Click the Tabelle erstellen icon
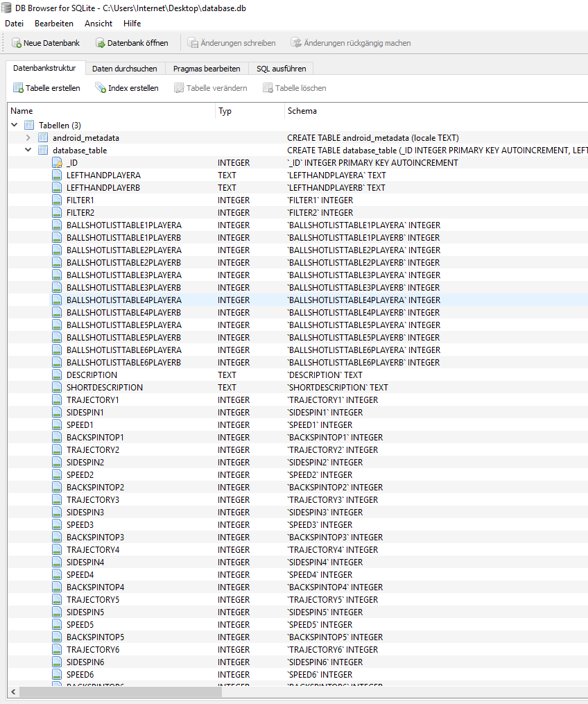The width and height of the screenshot is (588, 704). pos(19,88)
